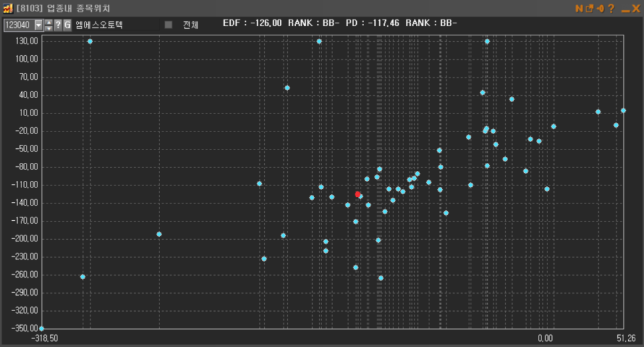Click the -350.00 y-axis label
The height and width of the screenshot is (347, 644).
point(25,328)
